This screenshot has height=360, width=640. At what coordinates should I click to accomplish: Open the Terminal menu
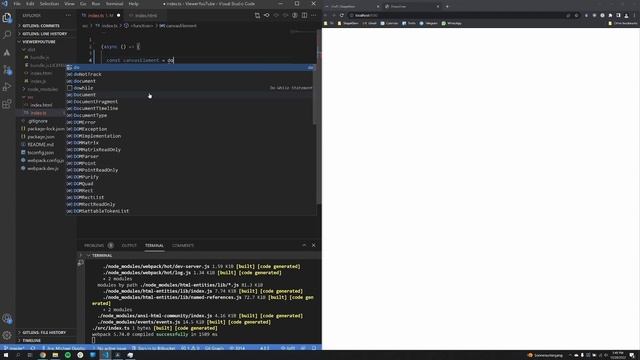point(115,4)
